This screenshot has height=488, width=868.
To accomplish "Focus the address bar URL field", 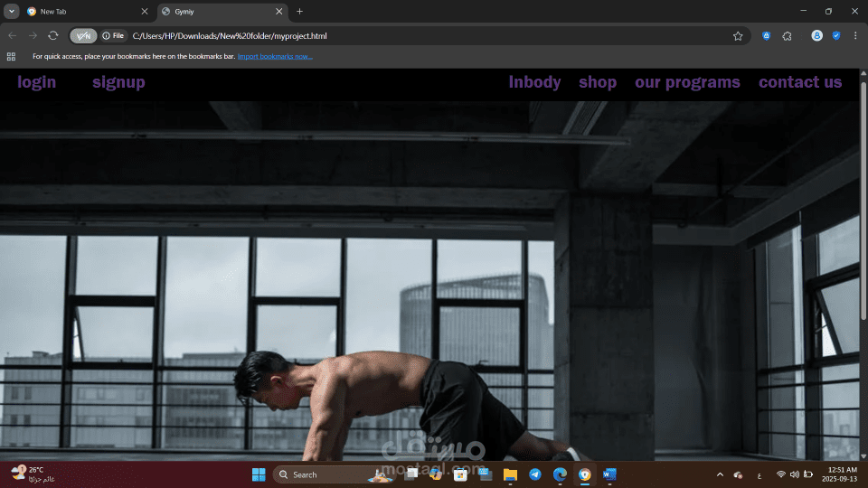I will tap(426, 36).
